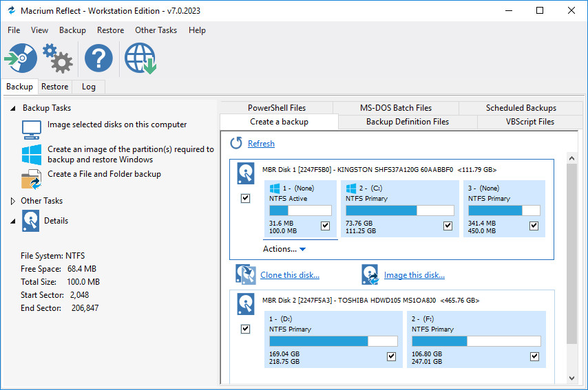
Task: Click the MBR Disk 1 drive icon
Action: click(246, 173)
